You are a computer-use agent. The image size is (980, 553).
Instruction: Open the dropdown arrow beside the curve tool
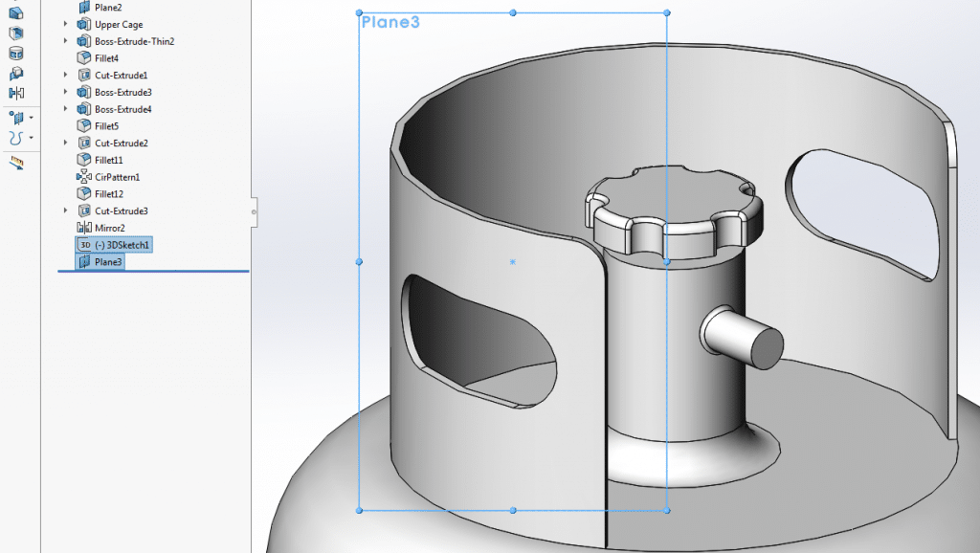point(30,136)
